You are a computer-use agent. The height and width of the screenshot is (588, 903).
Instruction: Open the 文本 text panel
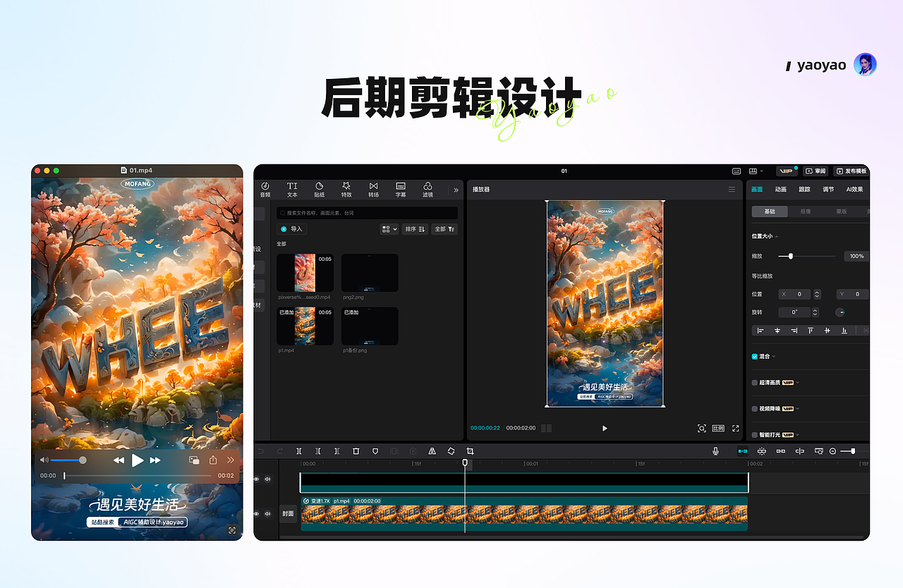tap(292, 190)
